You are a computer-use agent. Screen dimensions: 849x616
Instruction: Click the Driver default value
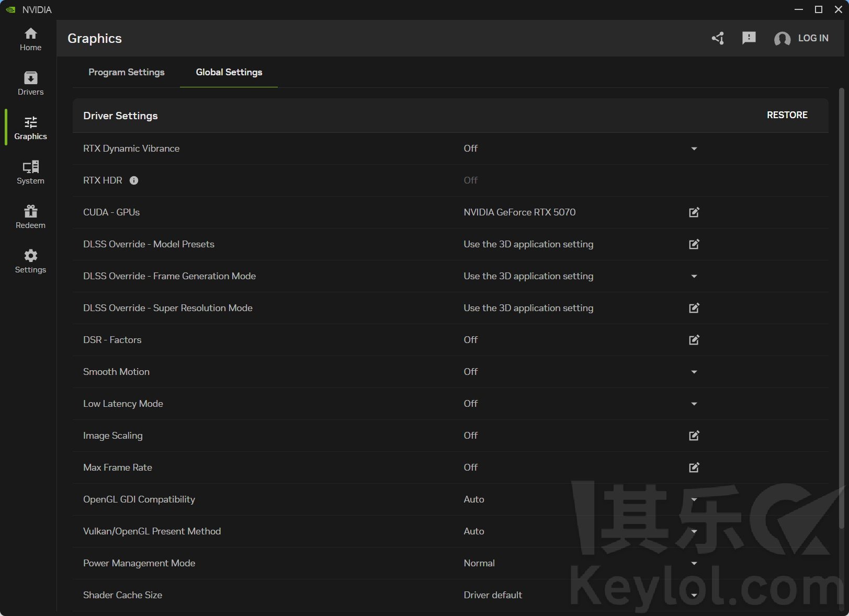[493, 595]
